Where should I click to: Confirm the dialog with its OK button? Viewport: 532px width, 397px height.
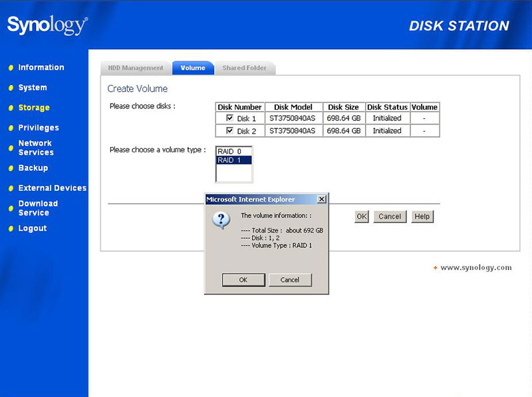point(243,280)
